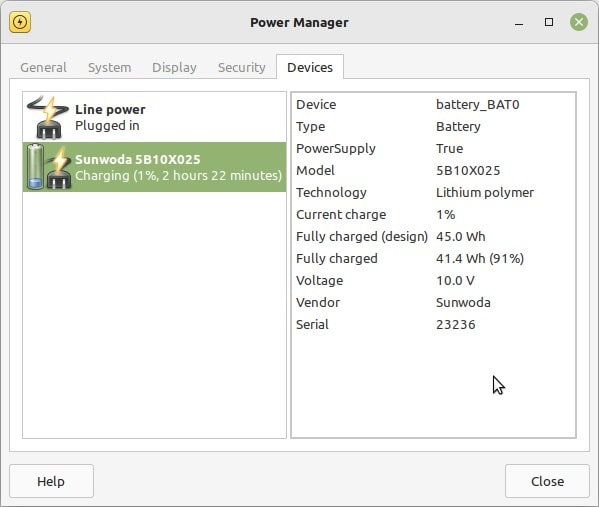
Task: Click the 'Fully charged (design)' label
Action: pyautogui.click(x=362, y=236)
